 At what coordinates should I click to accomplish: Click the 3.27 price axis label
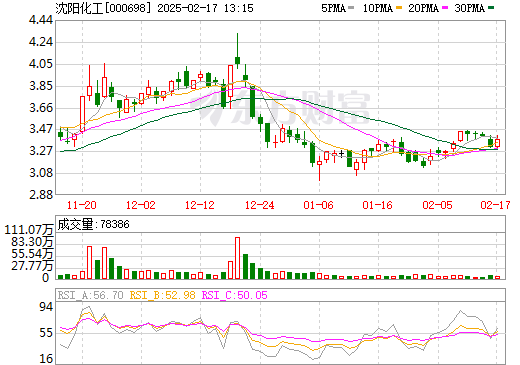click(x=41, y=151)
